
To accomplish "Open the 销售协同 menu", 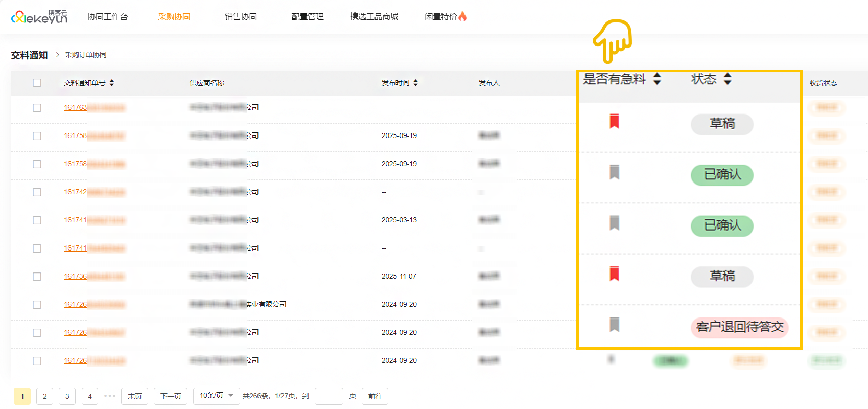I will [x=241, y=17].
